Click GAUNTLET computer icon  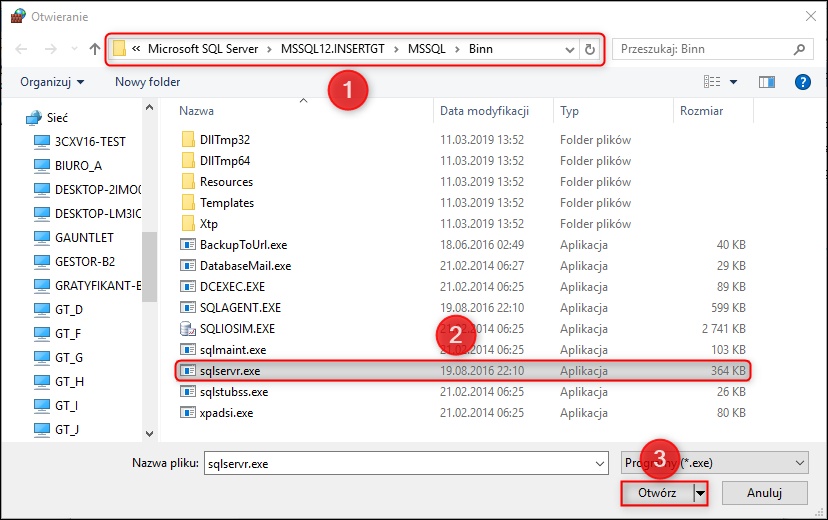(42, 238)
